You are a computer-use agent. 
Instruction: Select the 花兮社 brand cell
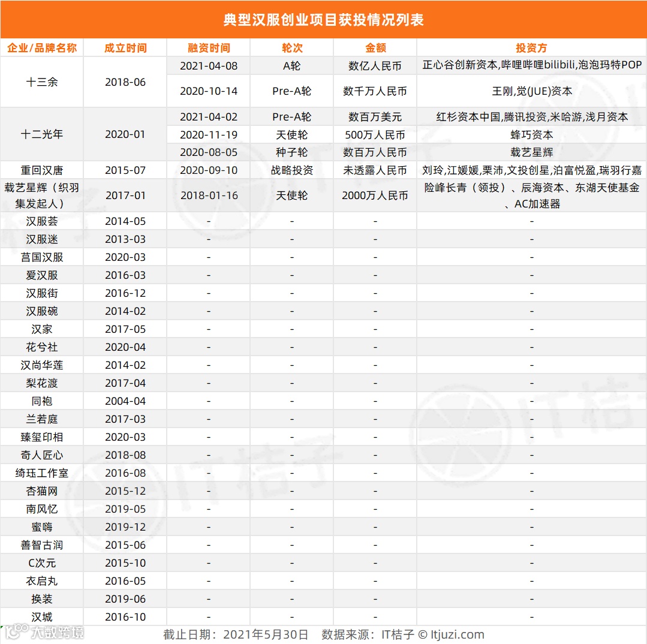[42, 347]
